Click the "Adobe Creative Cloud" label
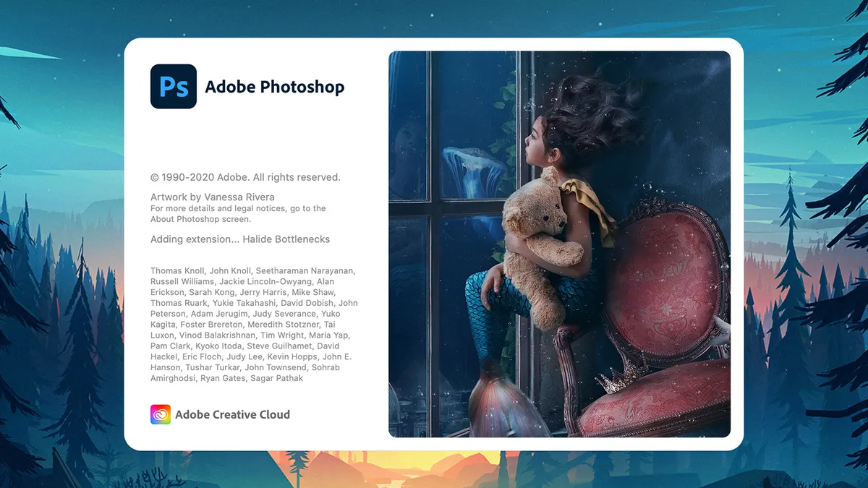The height and width of the screenshot is (488, 868). 233,414
